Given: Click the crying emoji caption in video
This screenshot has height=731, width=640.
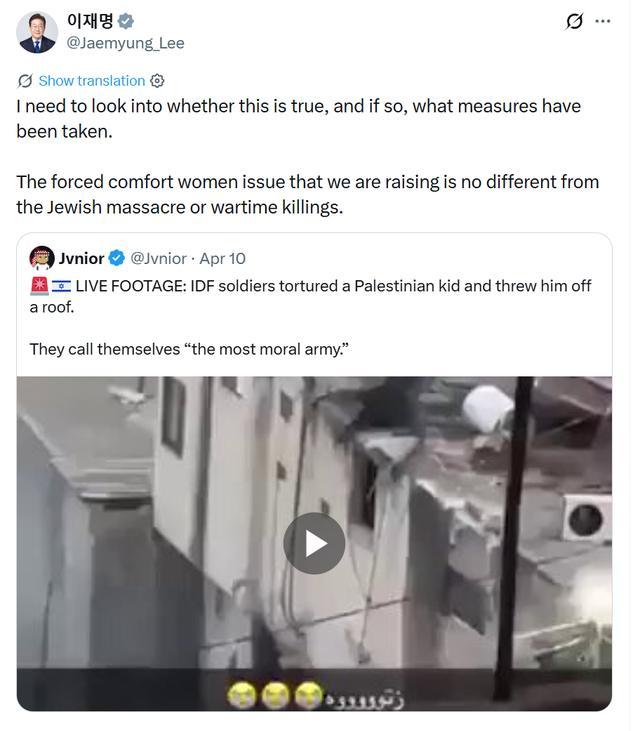Looking at the screenshot, I should click(275, 696).
